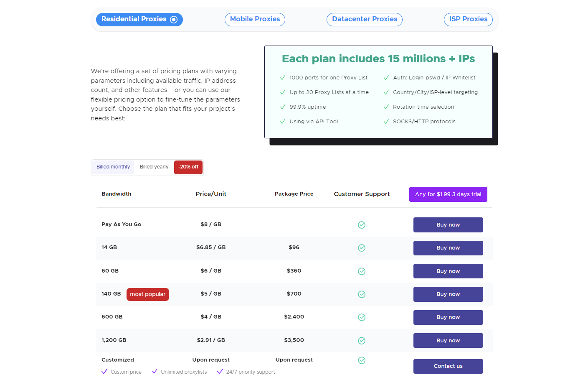
Task: Switch billing to Billed yearly
Action: coord(154,167)
